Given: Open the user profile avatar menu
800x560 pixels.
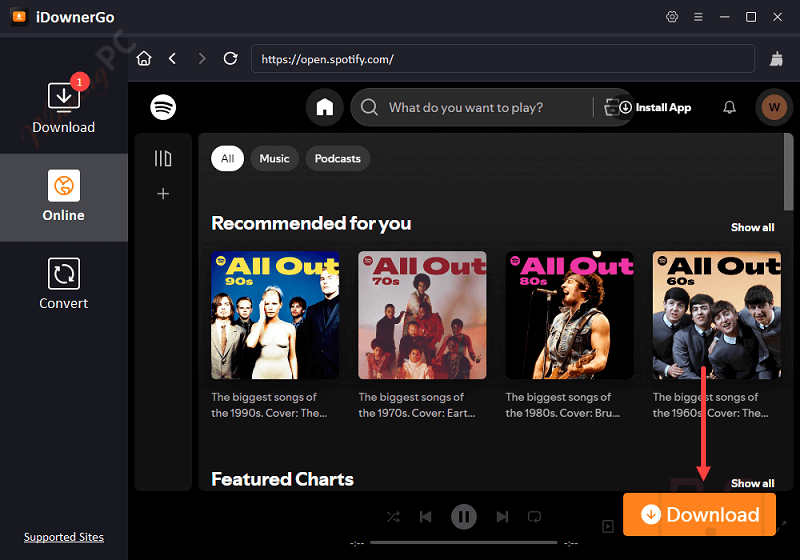Looking at the screenshot, I should (x=773, y=107).
